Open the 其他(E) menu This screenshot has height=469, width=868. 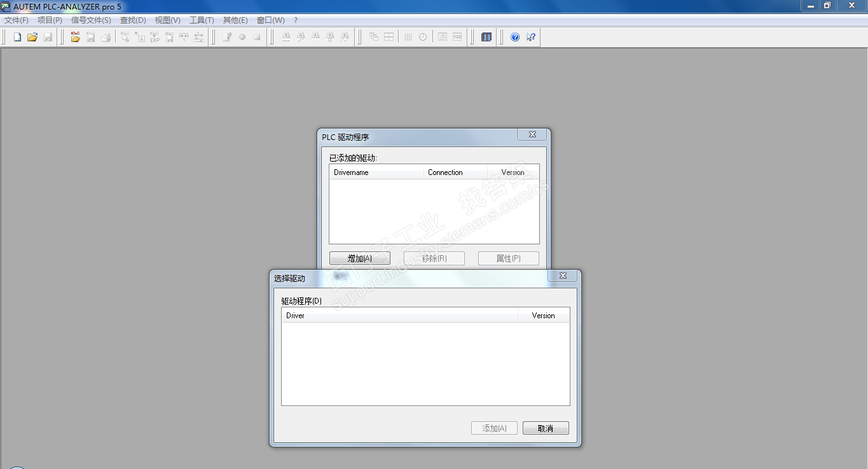tap(235, 20)
